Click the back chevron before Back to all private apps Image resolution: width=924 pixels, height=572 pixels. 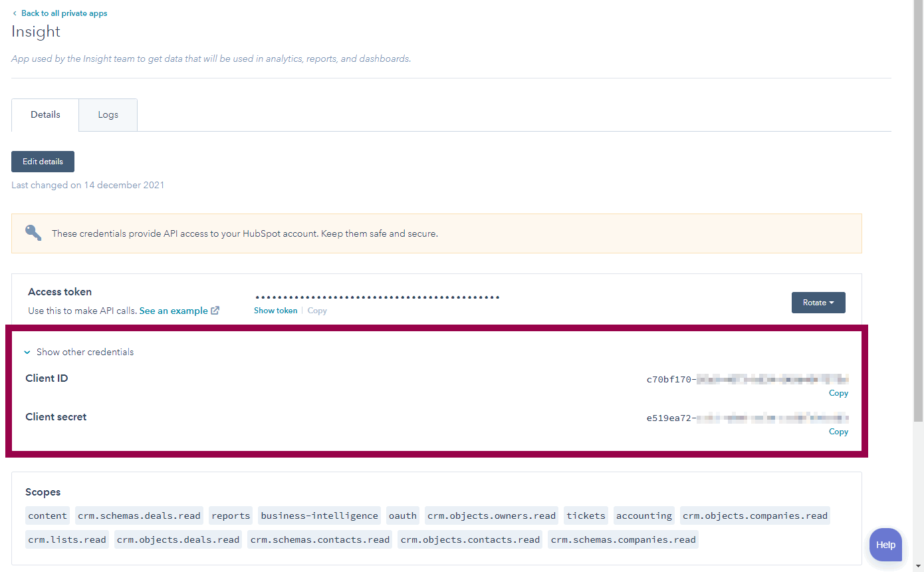(16, 13)
